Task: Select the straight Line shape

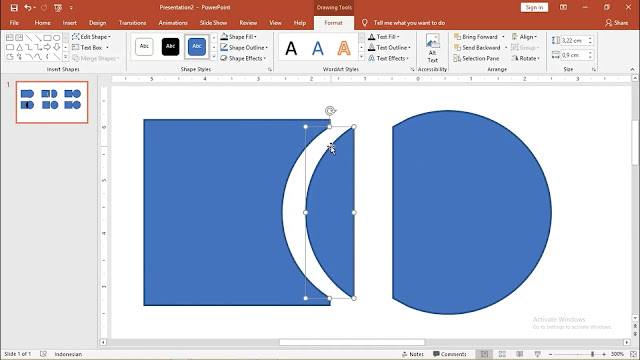Action: [x=29, y=38]
